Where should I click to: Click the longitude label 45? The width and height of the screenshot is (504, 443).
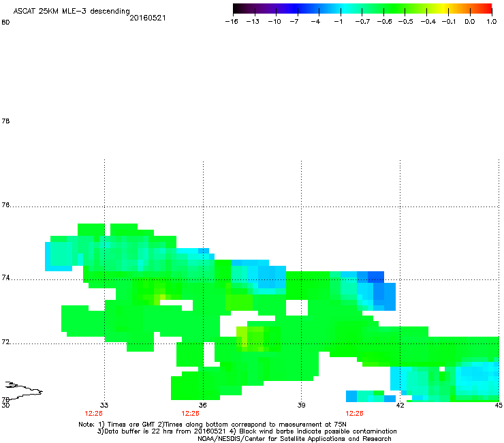point(499,405)
